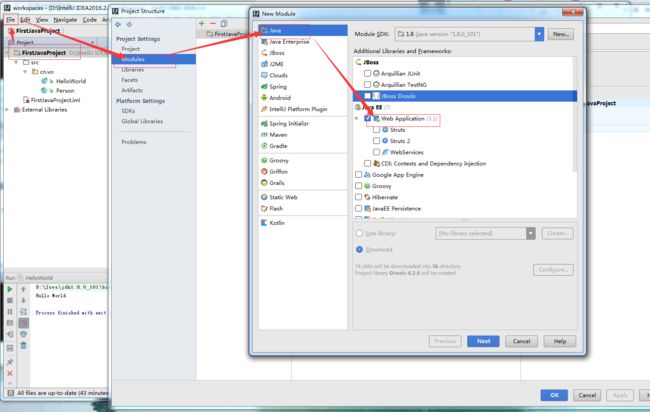Select J2ME module type
This screenshot has height=412, width=650.
pos(303,64)
